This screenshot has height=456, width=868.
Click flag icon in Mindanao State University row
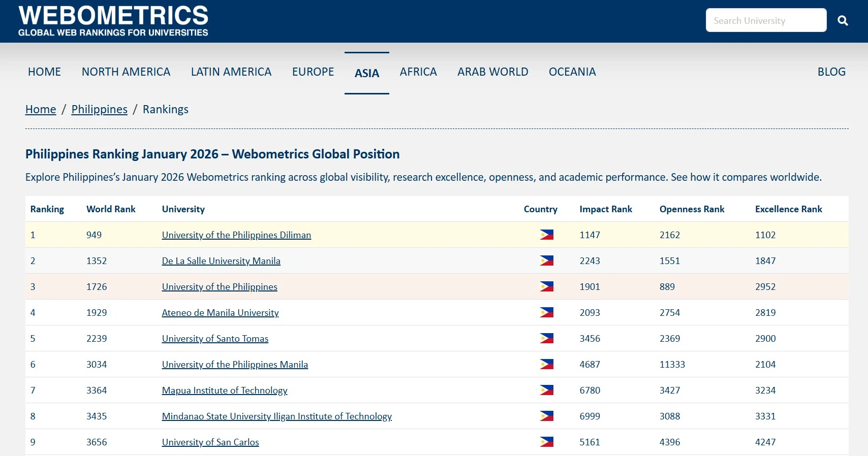[547, 416]
